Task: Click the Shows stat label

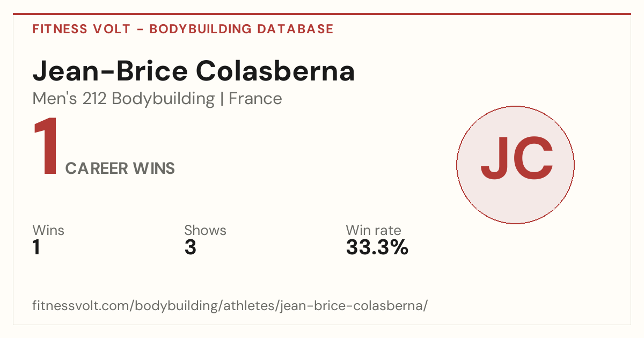Action: tap(205, 231)
